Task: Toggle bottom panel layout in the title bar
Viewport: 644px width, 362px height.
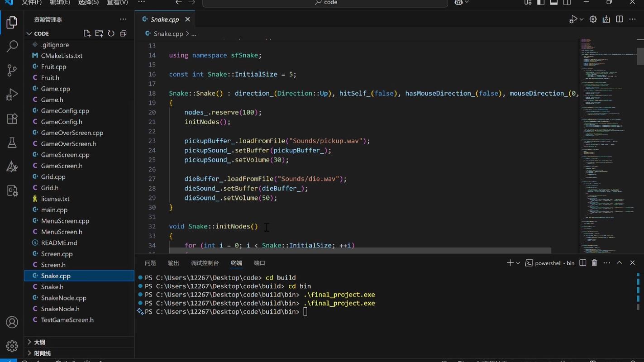Action: coord(554,2)
